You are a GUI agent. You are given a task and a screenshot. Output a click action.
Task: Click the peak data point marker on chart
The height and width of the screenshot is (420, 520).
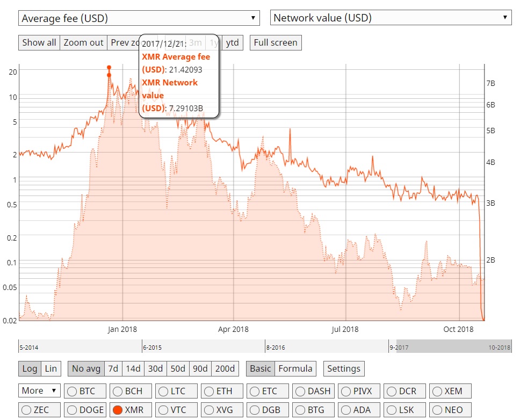(x=109, y=68)
